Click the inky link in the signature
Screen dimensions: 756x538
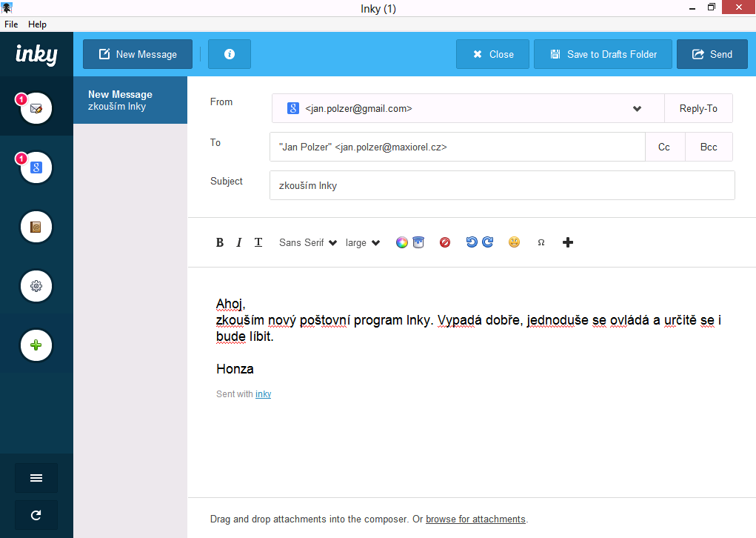(x=264, y=394)
